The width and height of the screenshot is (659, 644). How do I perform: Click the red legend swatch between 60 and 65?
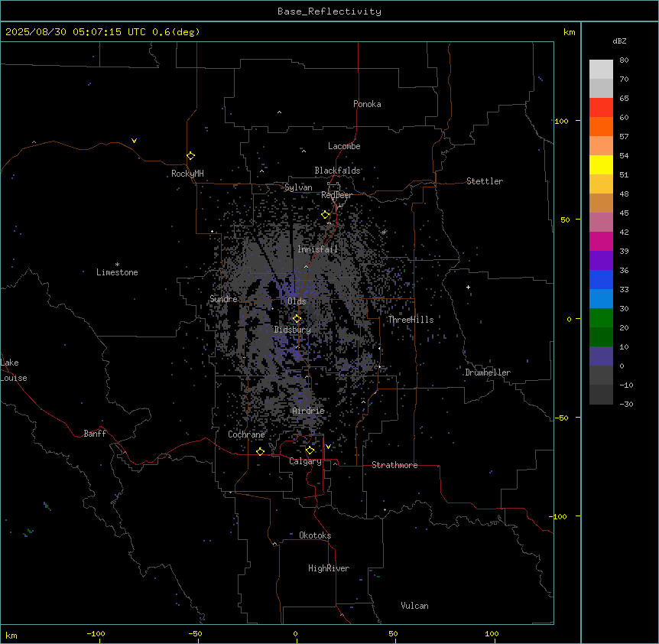click(601, 108)
